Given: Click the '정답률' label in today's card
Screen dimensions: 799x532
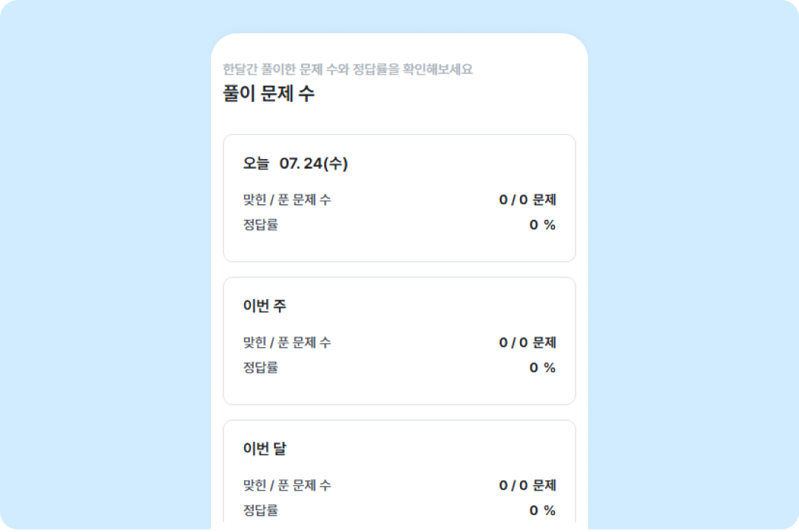Looking at the screenshot, I should pos(260,225).
